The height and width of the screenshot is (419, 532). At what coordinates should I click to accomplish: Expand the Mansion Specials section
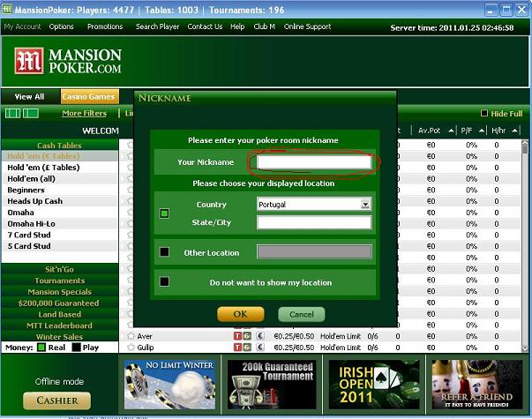(59, 292)
